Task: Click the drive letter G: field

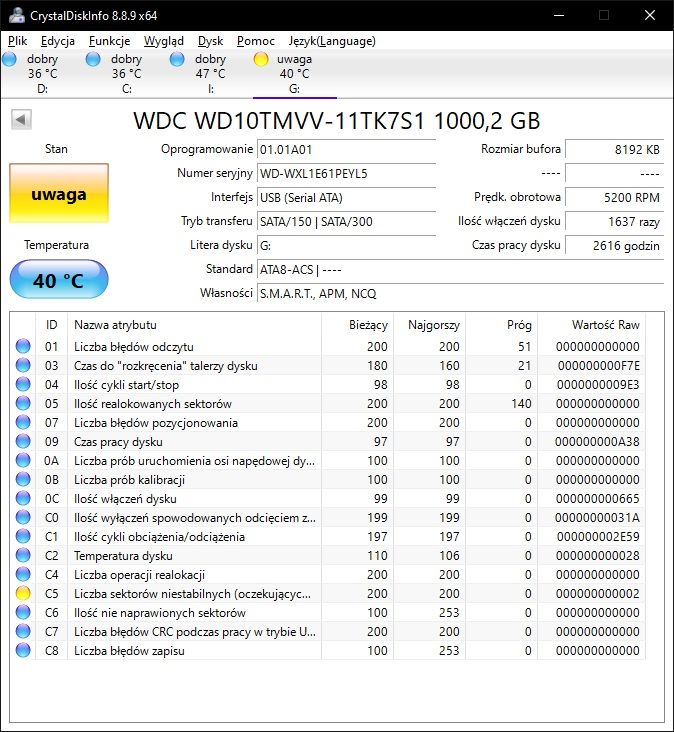Action: (x=346, y=246)
